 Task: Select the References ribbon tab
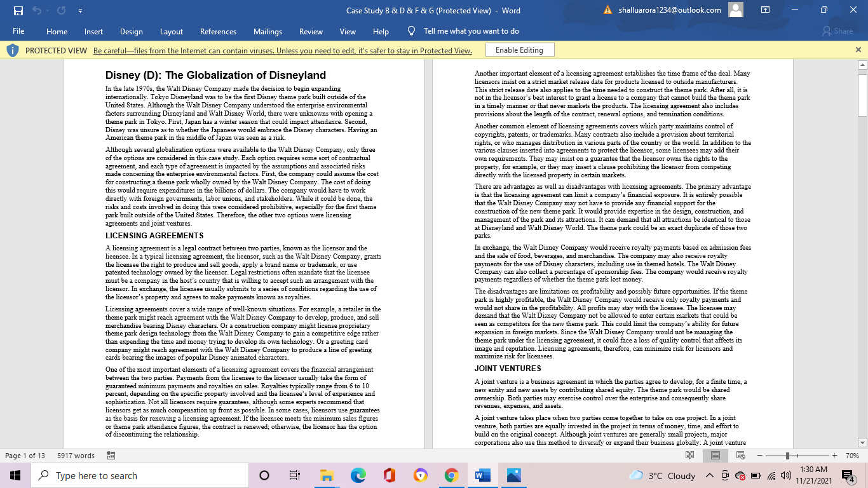coord(218,31)
